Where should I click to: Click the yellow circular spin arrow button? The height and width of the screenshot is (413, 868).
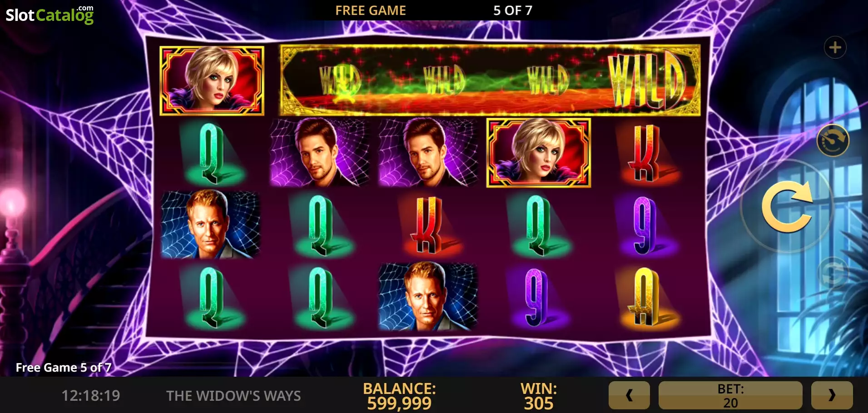click(788, 207)
